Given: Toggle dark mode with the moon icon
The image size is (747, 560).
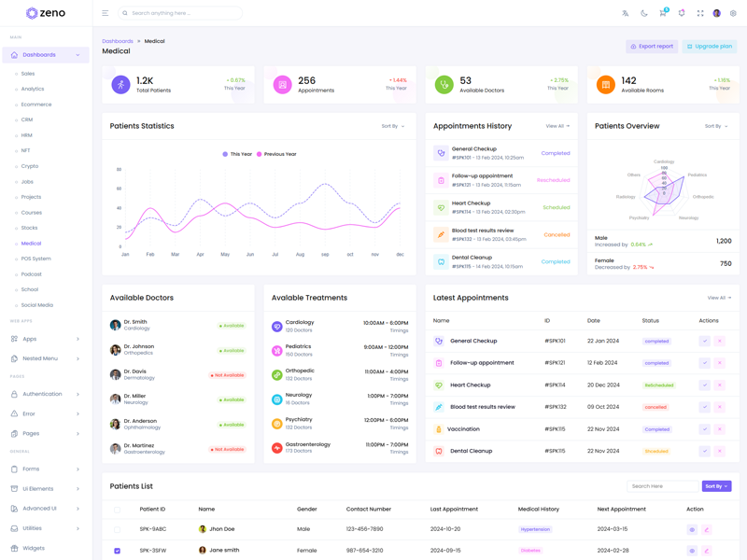Looking at the screenshot, I should 644,13.
